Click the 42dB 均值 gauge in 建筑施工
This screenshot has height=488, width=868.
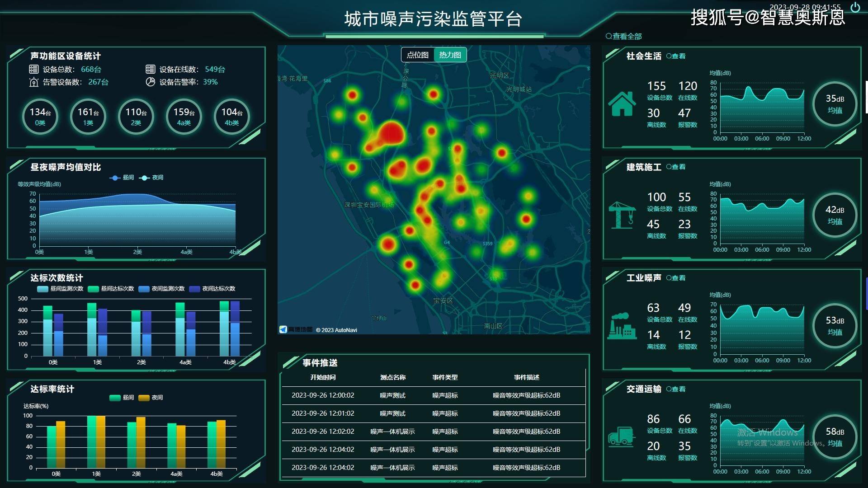835,215
